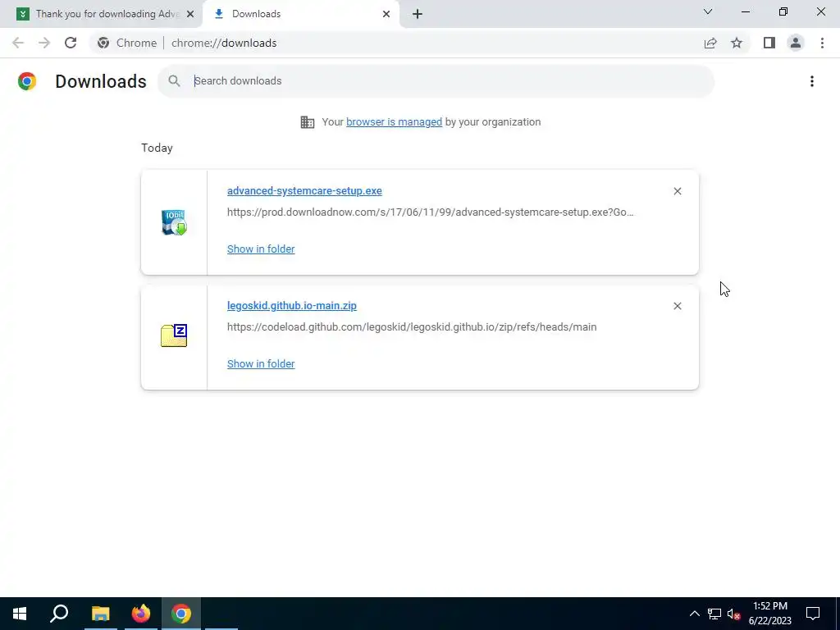Click the browser forward arrow
The width and height of the screenshot is (840, 630).
tap(44, 43)
